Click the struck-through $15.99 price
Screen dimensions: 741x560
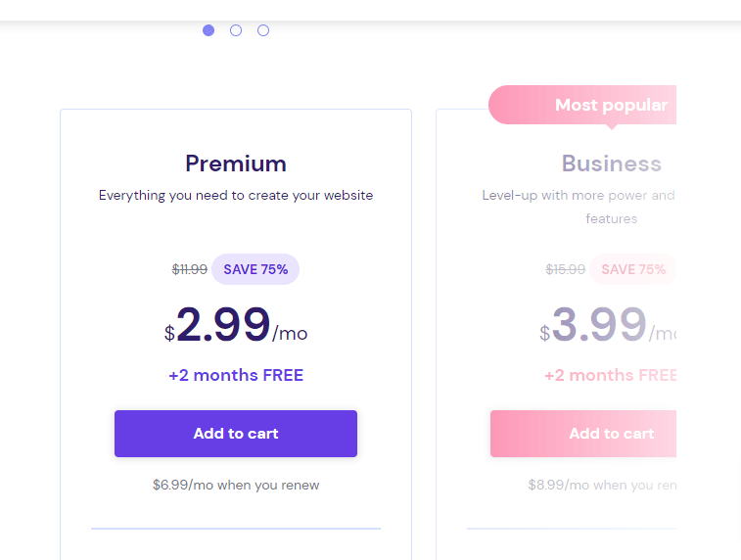coord(565,269)
